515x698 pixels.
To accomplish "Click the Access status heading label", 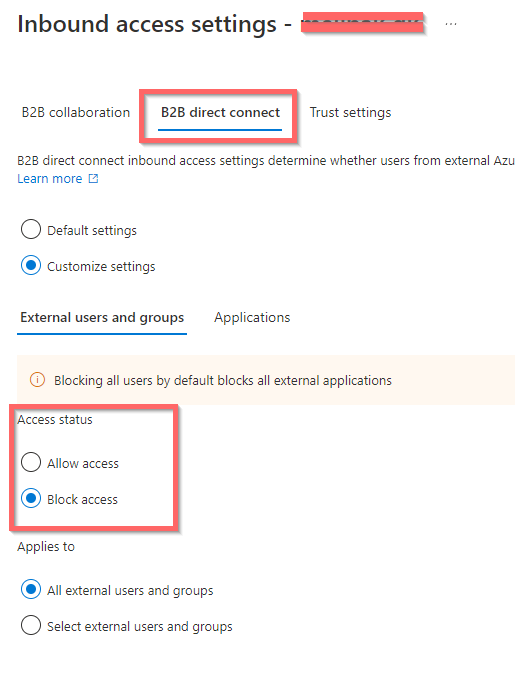I will tap(55, 419).
